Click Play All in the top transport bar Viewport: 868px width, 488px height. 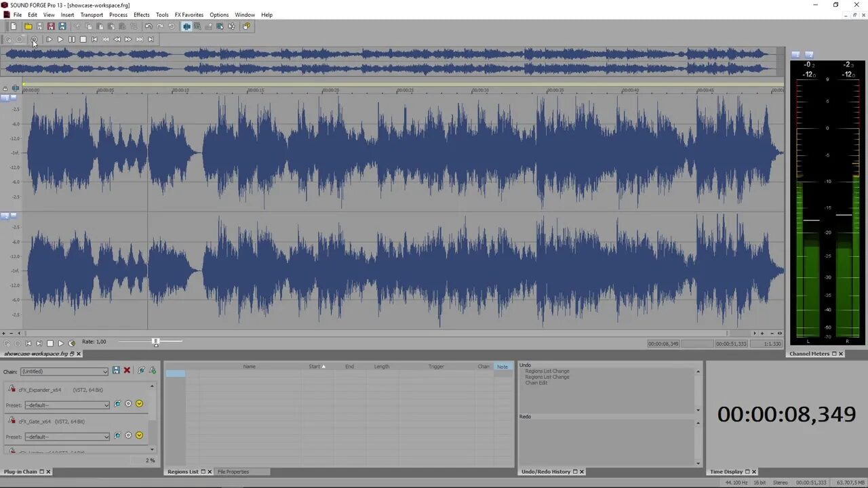49,39
